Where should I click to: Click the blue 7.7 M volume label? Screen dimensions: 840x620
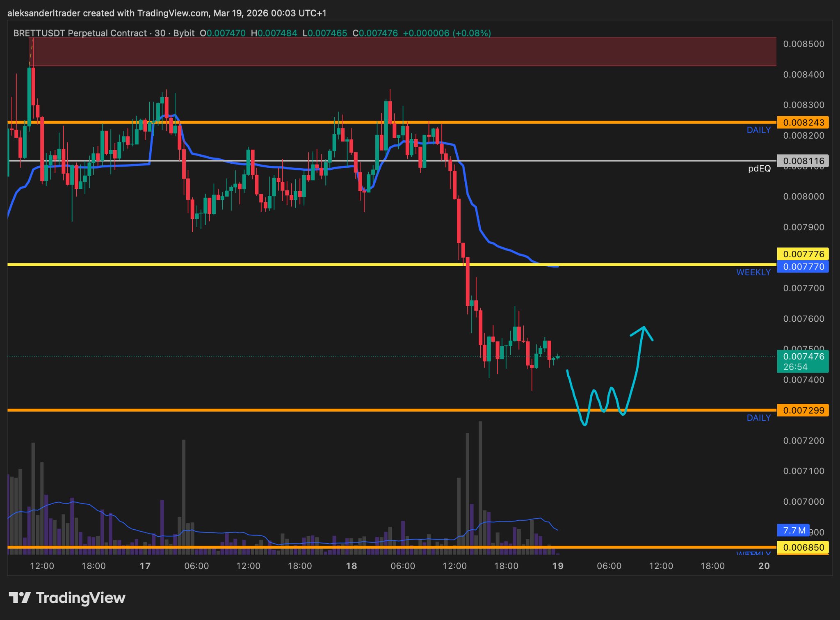point(793,530)
